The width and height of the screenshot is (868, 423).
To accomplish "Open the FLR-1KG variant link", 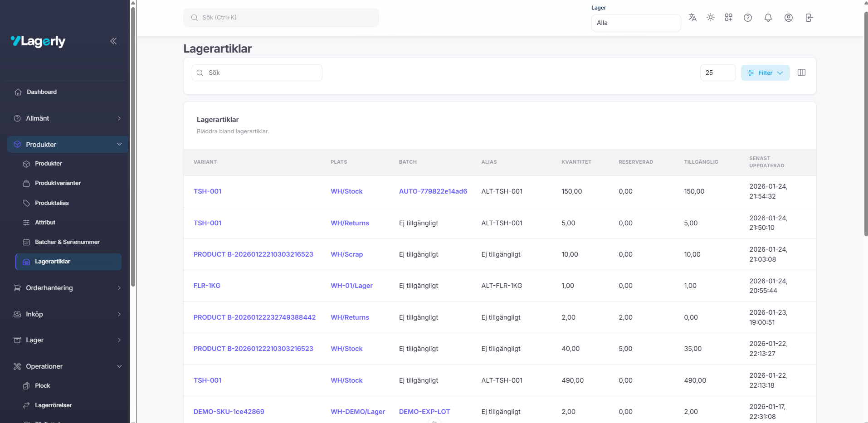I will (x=207, y=286).
